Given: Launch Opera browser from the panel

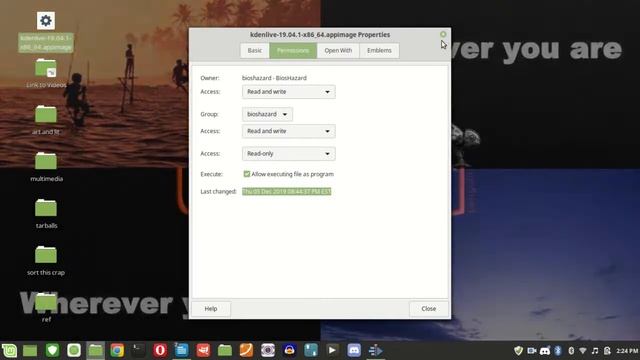Looking at the screenshot, I should (x=160, y=350).
